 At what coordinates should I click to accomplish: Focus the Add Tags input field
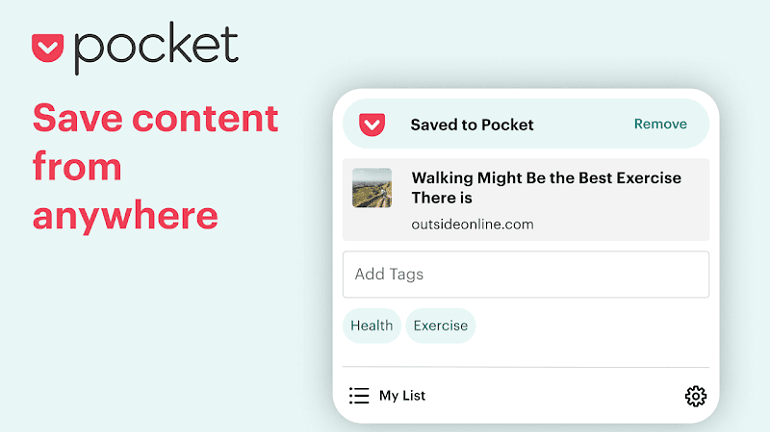click(x=526, y=274)
